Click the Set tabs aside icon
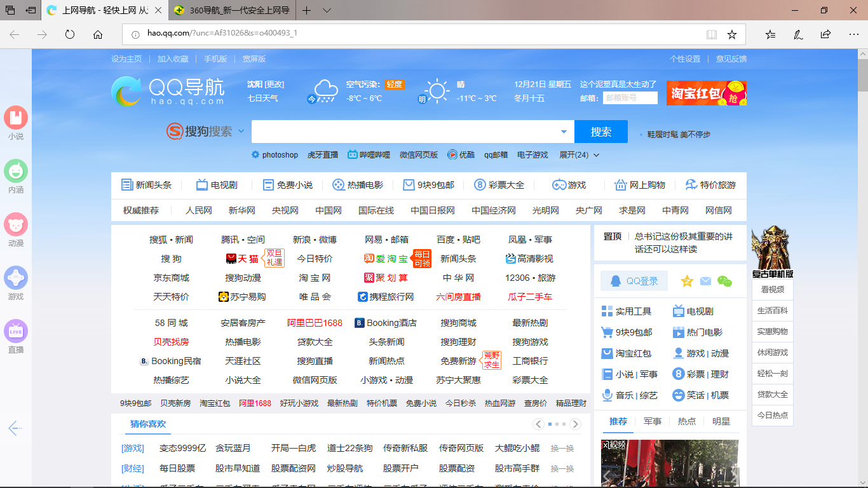868x488 pixels. (30, 10)
